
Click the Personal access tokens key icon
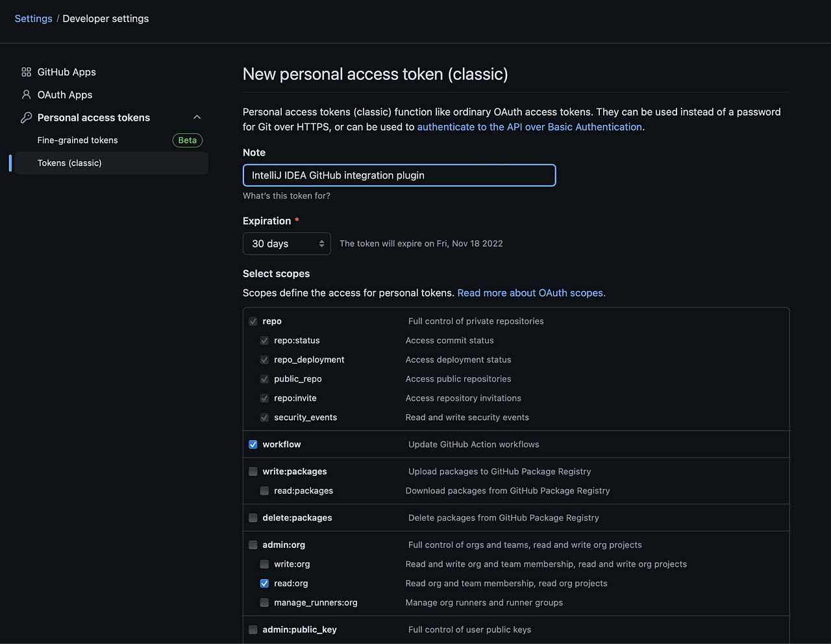pos(26,118)
